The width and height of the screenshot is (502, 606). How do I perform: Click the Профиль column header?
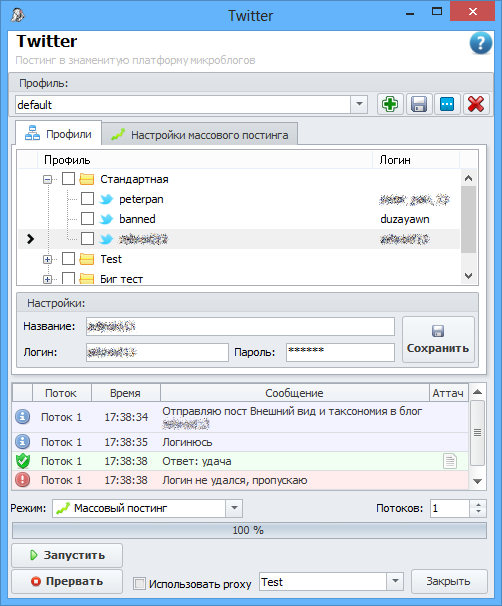click(x=205, y=160)
